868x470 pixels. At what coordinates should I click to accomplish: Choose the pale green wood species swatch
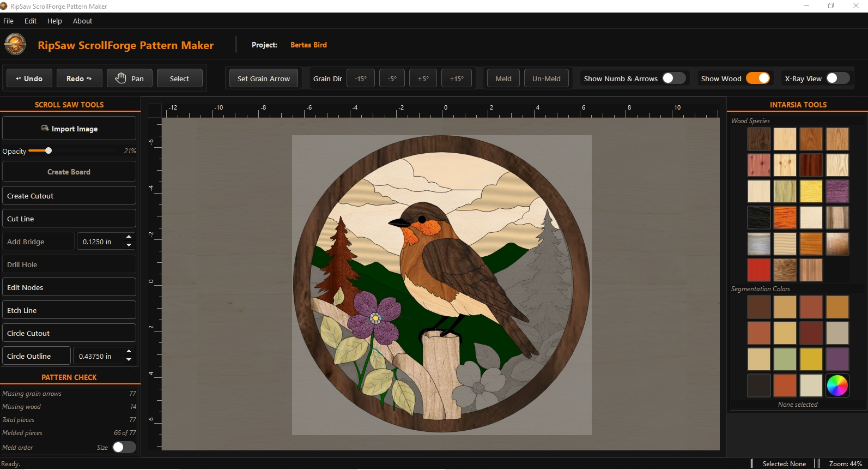pyautogui.click(x=785, y=191)
